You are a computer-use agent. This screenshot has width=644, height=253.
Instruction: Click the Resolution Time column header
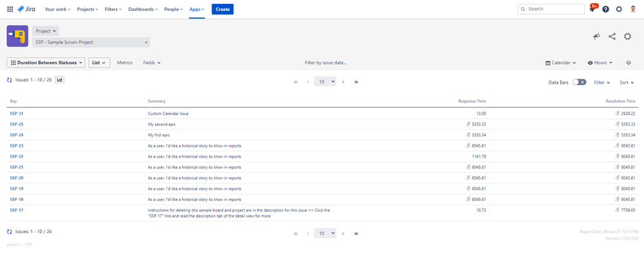[x=620, y=101]
